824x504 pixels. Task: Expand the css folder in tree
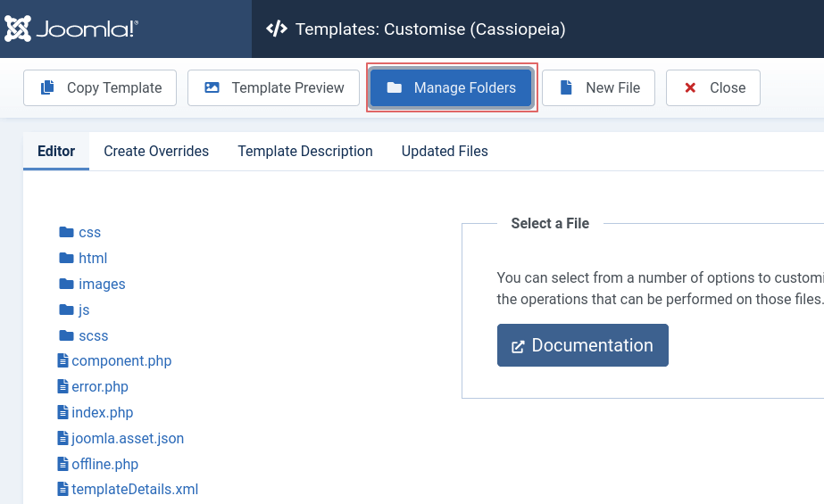point(89,233)
